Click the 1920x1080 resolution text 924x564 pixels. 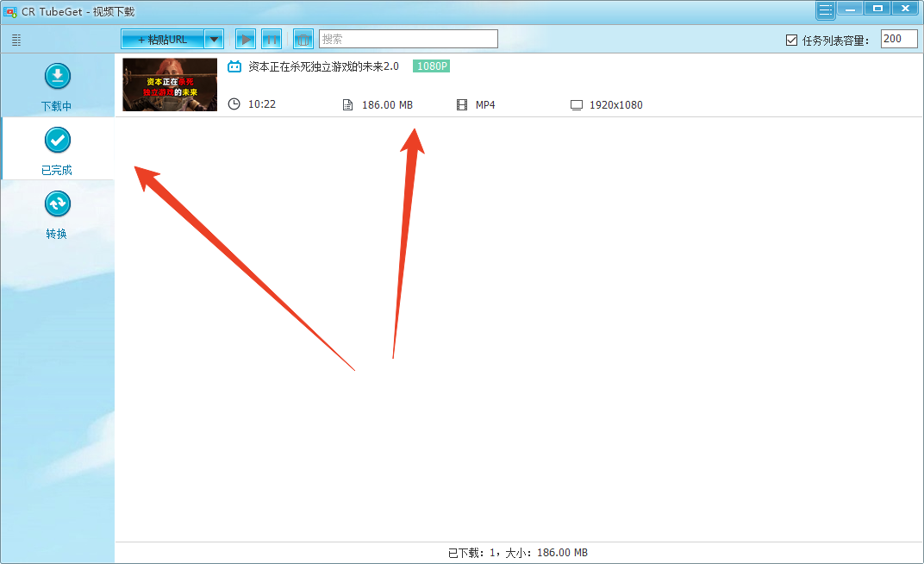click(x=615, y=105)
